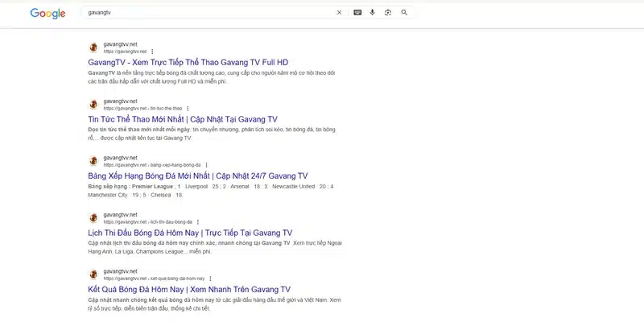Click the favicon of the bang-xep-hang-bong-da result
The width and height of the screenshot is (644, 322).
94,161
